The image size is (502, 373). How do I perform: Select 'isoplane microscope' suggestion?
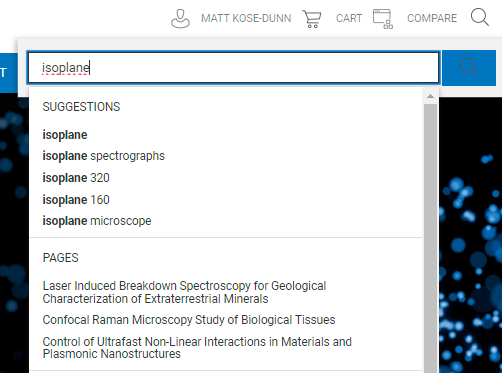click(97, 221)
